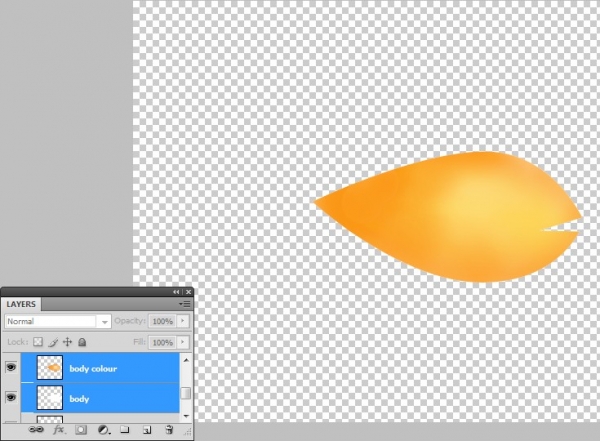This screenshot has height=441, width=600.
Task: Lock all with padlock icon
Action: click(82, 342)
